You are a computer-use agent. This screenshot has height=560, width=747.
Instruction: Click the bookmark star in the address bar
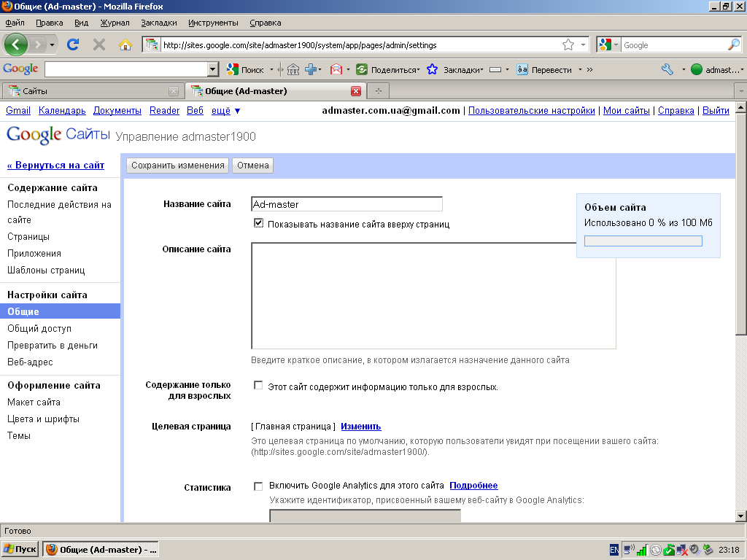pos(568,44)
